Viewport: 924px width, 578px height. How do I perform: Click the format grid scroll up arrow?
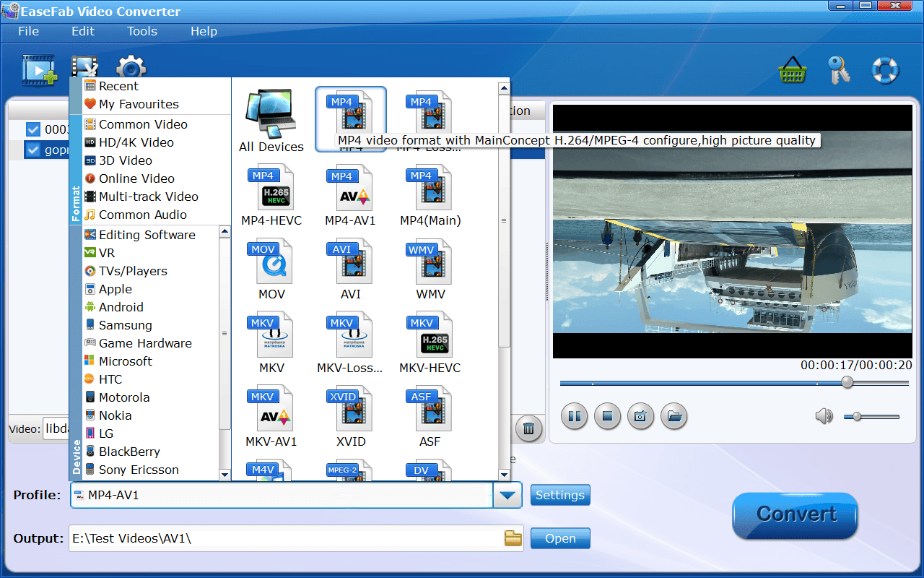click(504, 88)
